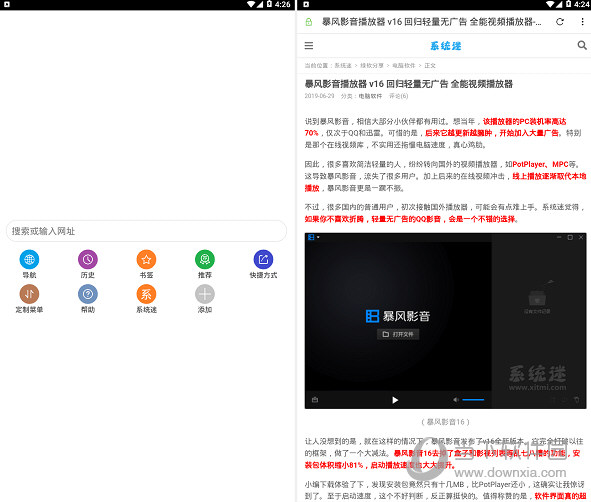Viewport: 591px width, 502px height.
Task: Click volume slider in player screenshot
Action: coord(473,399)
